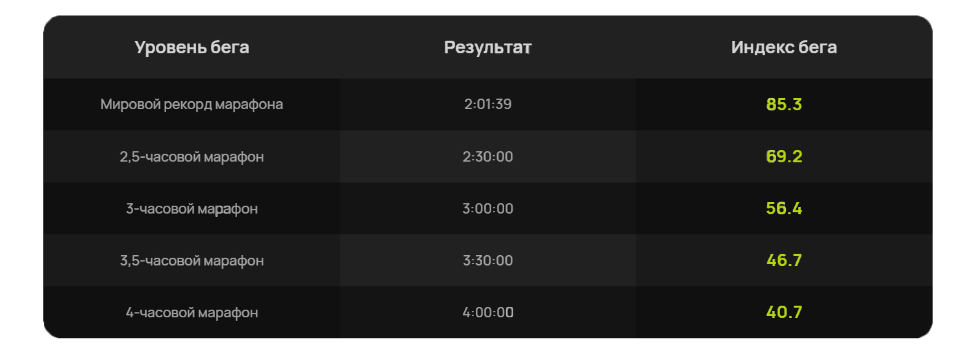
Task: Click the word "бега" in "Индекс бега" header
Action: tap(817, 47)
